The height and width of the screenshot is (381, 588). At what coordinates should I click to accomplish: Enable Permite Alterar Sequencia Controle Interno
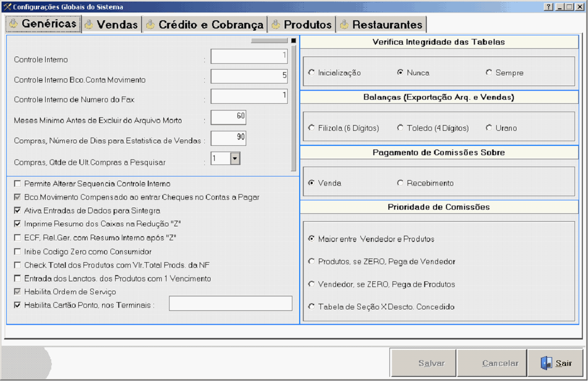click(18, 184)
